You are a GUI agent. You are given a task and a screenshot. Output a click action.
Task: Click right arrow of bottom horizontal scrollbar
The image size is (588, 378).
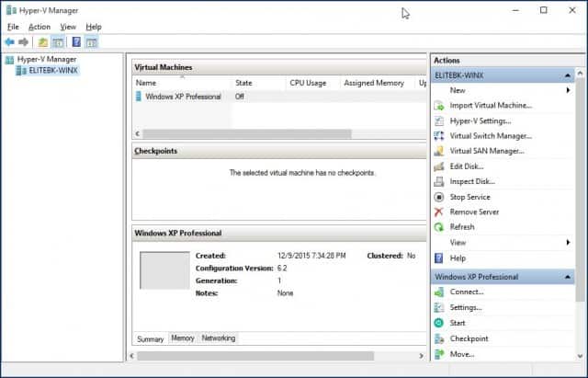[421, 356]
